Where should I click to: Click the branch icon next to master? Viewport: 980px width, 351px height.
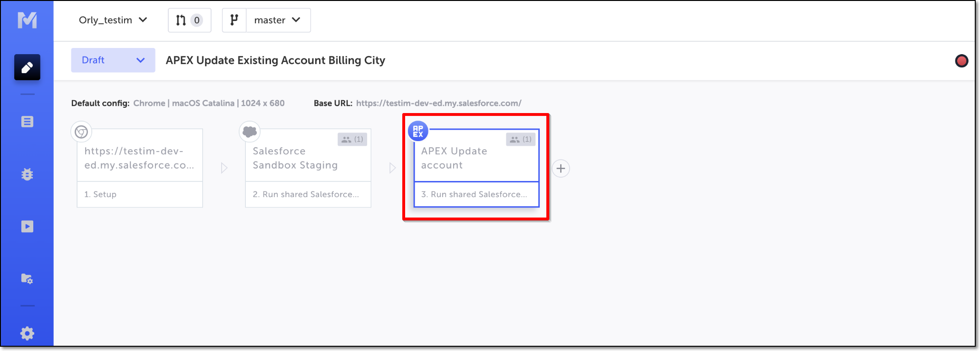tap(234, 20)
